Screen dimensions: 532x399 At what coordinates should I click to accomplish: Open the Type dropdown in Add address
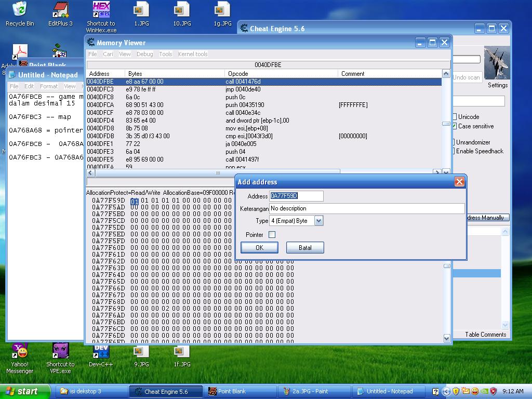318,221
